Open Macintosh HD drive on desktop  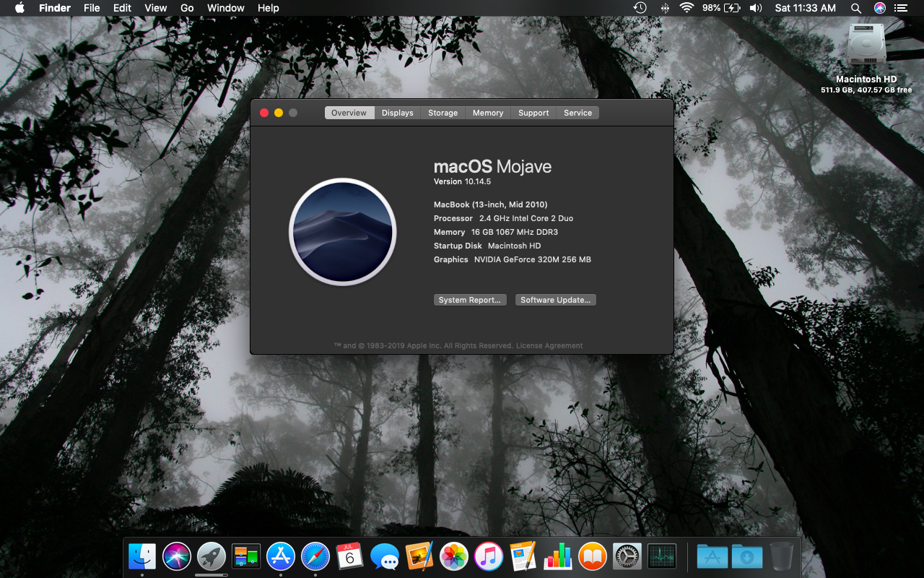click(866, 45)
